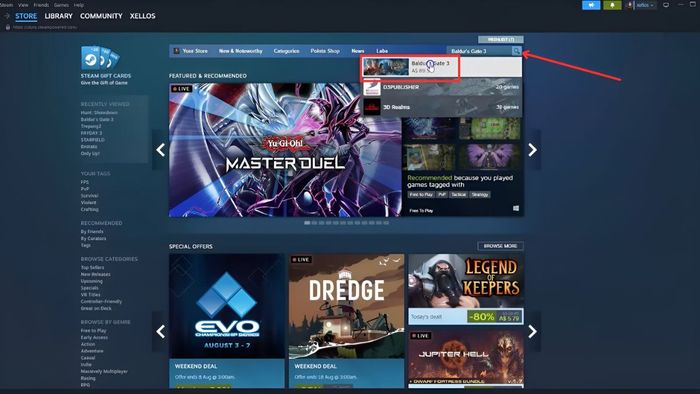Viewport: 700px width, 394px height.
Task: Open the Help menu
Action: (79, 5)
